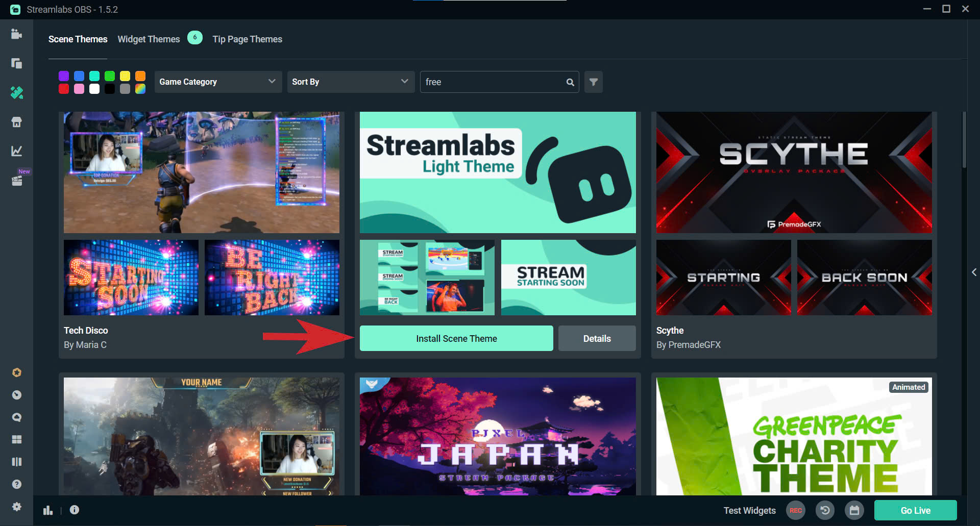This screenshot has width=980, height=526.
Task: Open the help question mark icon
Action: click(x=17, y=484)
